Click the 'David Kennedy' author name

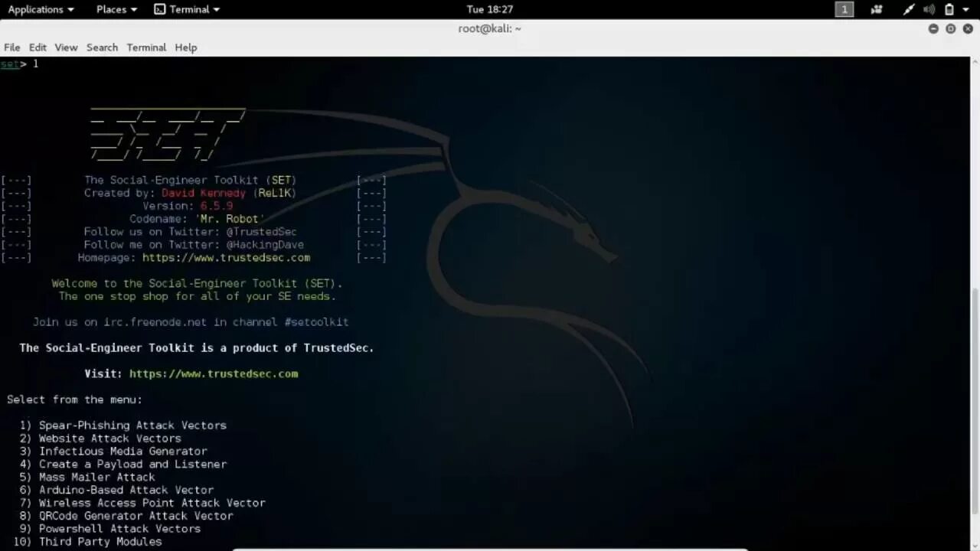tap(204, 193)
